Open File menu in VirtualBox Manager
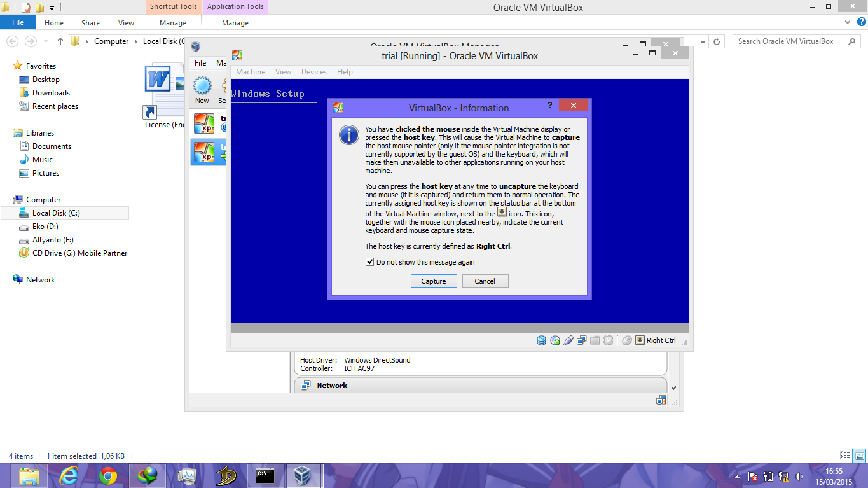 pyautogui.click(x=200, y=63)
